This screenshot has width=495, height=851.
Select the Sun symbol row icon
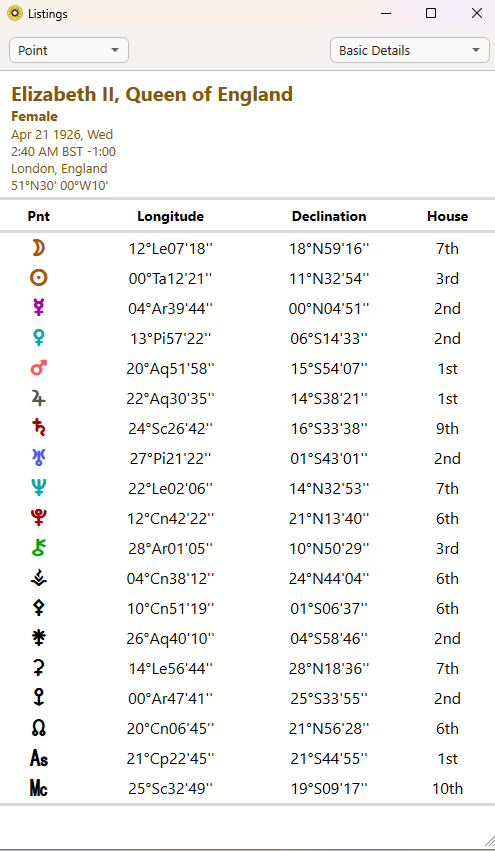coord(39,278)
